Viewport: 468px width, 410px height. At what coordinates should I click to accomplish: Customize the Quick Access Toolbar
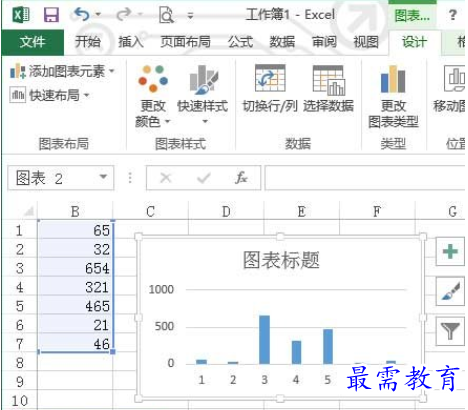[190, 15]
